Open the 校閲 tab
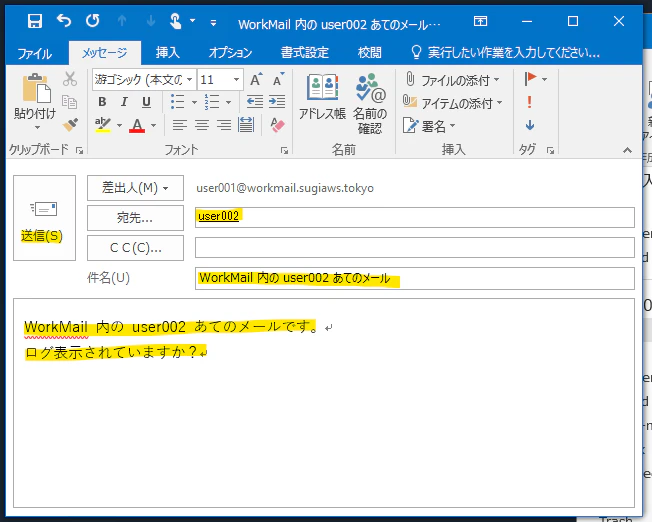Image resolution: width=652 pixels, height=522 pixels. coord(369,52)
